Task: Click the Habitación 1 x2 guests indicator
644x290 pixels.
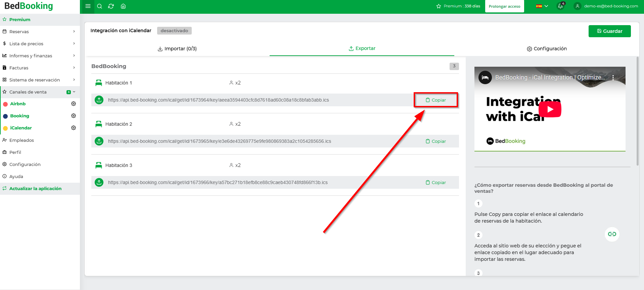Action: tap(235, 83)
